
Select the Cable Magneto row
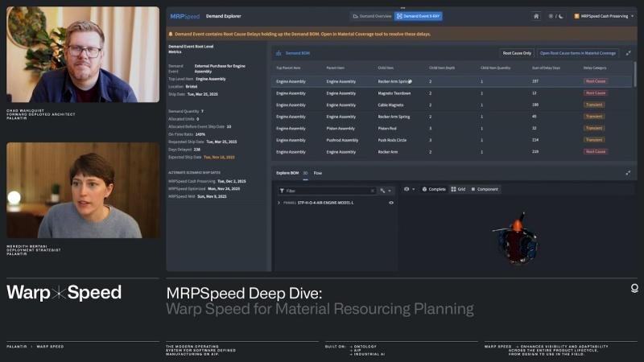pos(452,105)
